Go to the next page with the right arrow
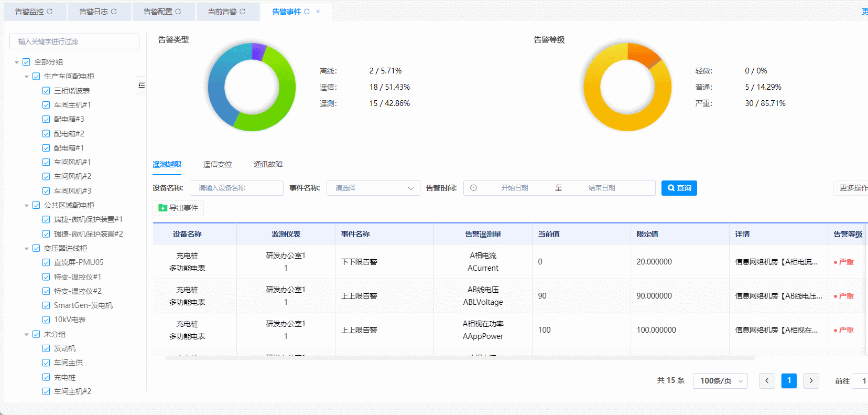Screen dimensions: 868x415 point(811,381)
